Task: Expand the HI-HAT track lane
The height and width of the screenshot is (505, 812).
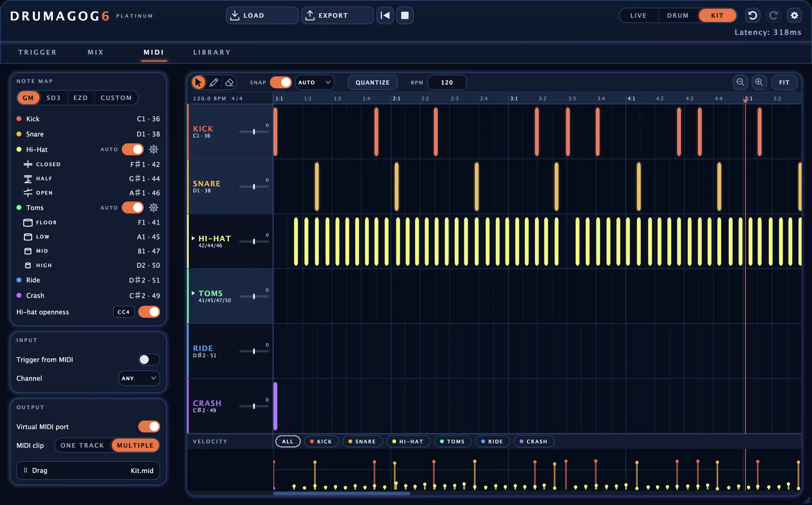Action: click(x=193, y=238)
